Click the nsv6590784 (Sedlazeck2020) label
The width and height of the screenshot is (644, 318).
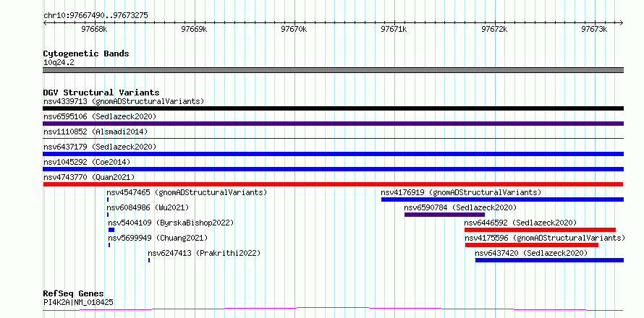coord(461,207)
